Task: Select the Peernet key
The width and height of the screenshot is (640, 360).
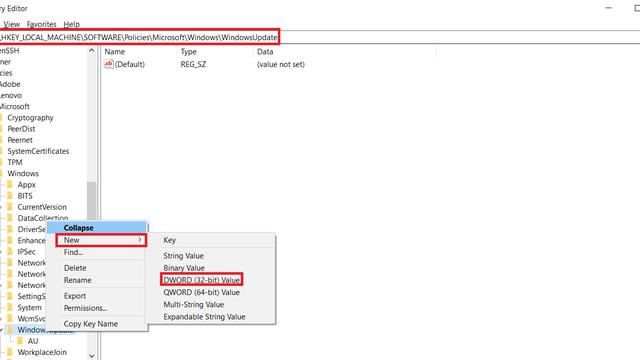Action: (x=20, y=140)
